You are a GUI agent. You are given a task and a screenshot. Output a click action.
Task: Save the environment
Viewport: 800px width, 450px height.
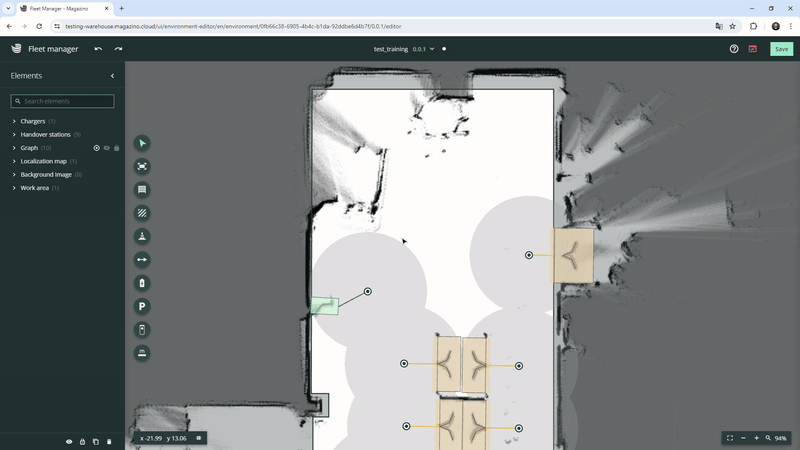click(x=781, y=49)
